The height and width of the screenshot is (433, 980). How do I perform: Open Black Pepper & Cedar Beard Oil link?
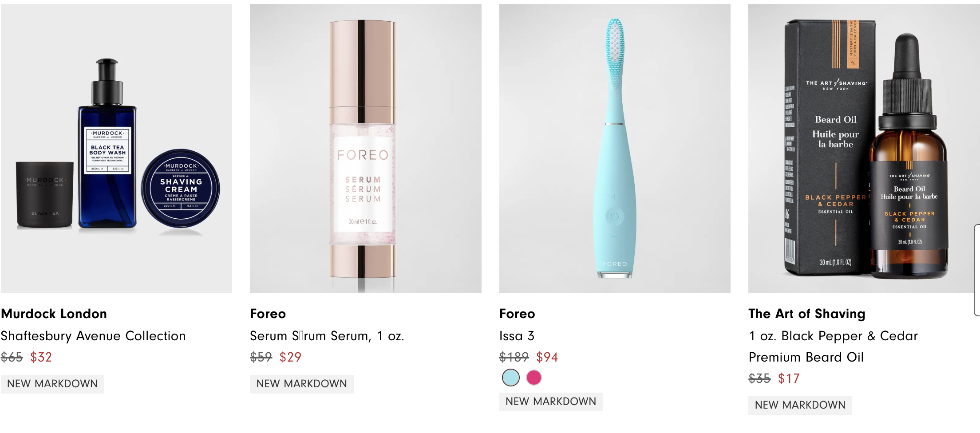coord(833,346)
